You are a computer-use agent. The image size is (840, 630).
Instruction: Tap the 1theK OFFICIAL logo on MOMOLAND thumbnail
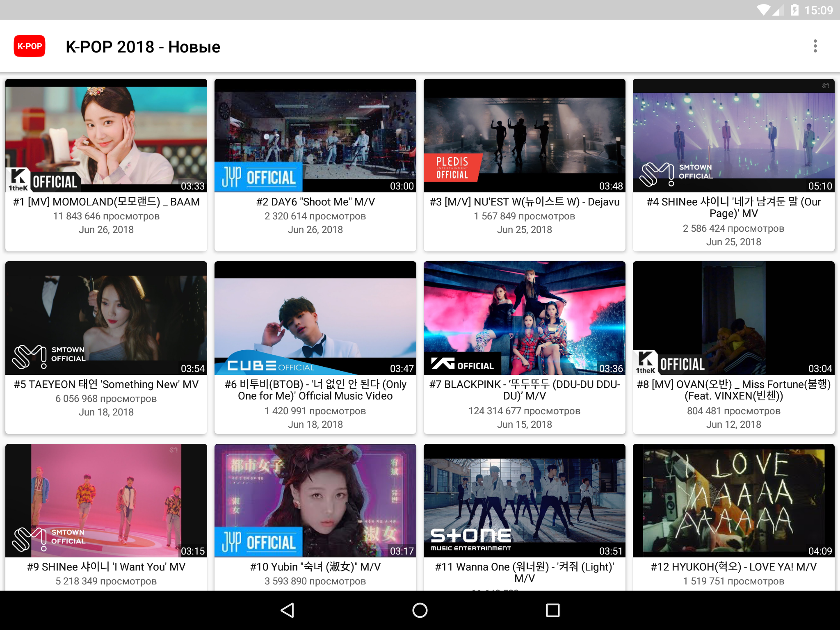pos(43,180)
